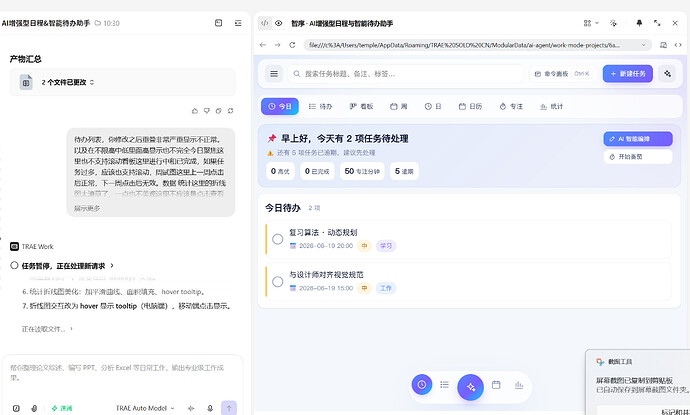
Task: Copy the response with the copy icon
Action: pyautogui.click(x=219, y=111)
